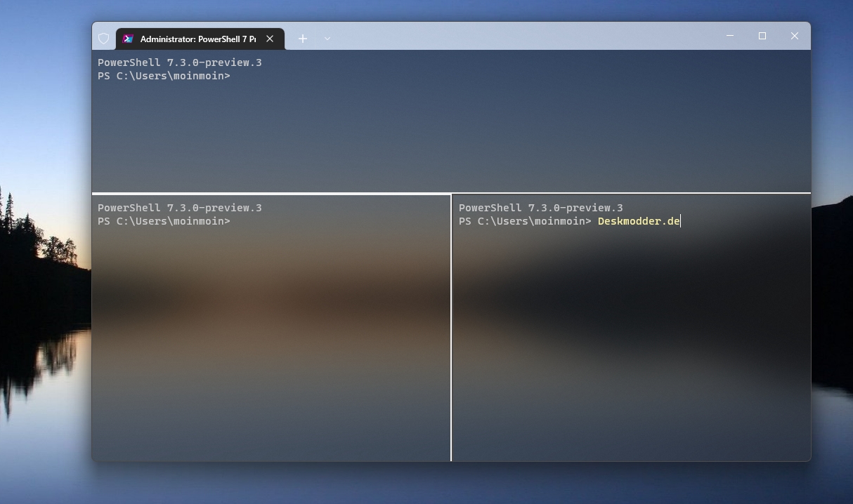
Task: Focus the bottom-left PowerShell pane prompt
Action: tap(164, 221)
